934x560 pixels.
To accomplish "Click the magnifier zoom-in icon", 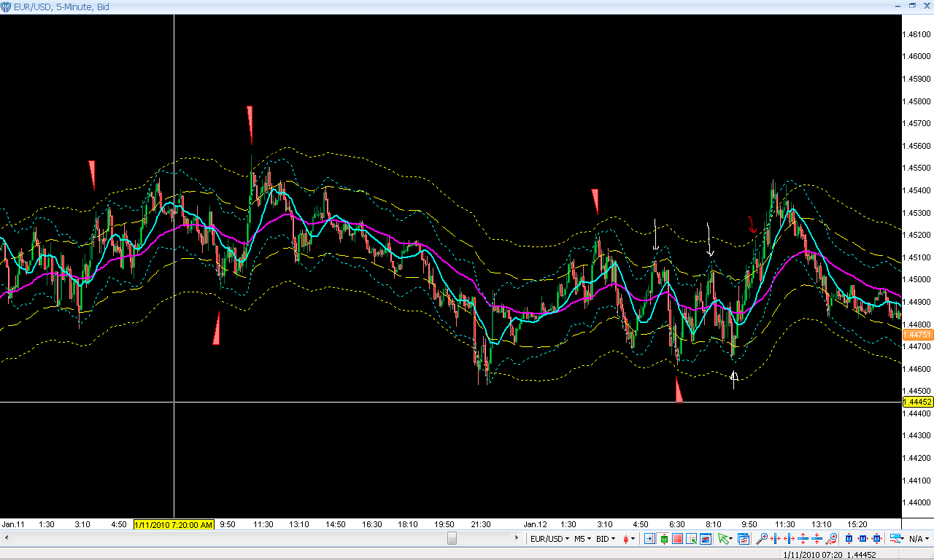I will click(763, 539).
